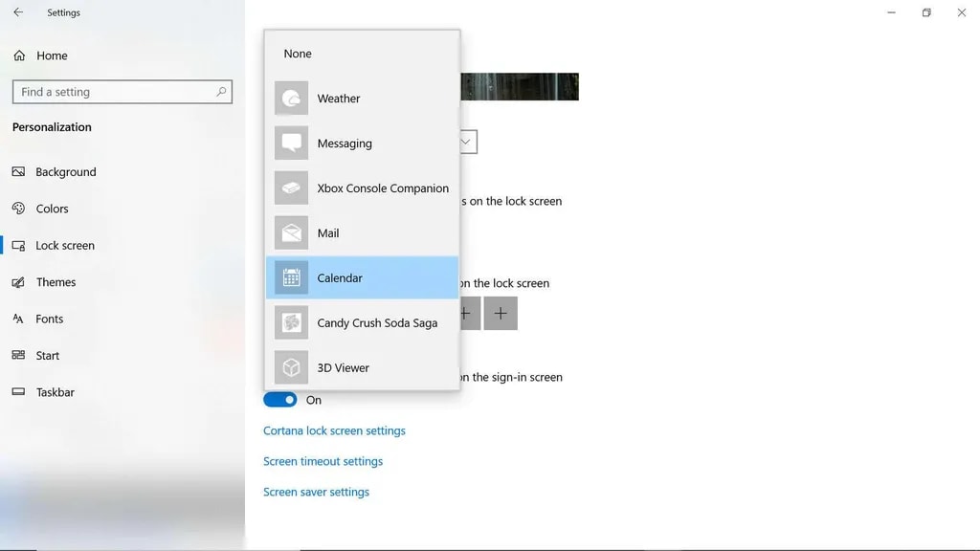Open Screen timeout settings link
Image resolution: width=980 pixels, height=551 pixels.
point(323,461)
